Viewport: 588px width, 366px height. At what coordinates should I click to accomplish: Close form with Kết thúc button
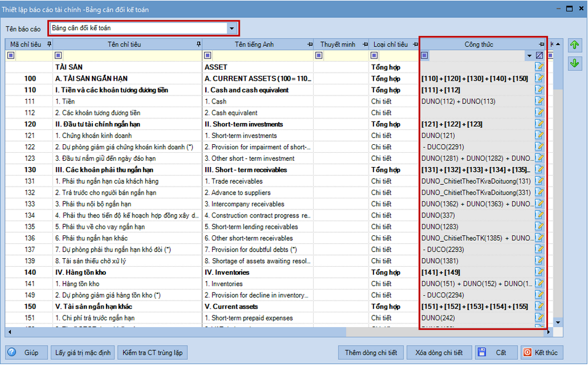[x=542, y=352]
